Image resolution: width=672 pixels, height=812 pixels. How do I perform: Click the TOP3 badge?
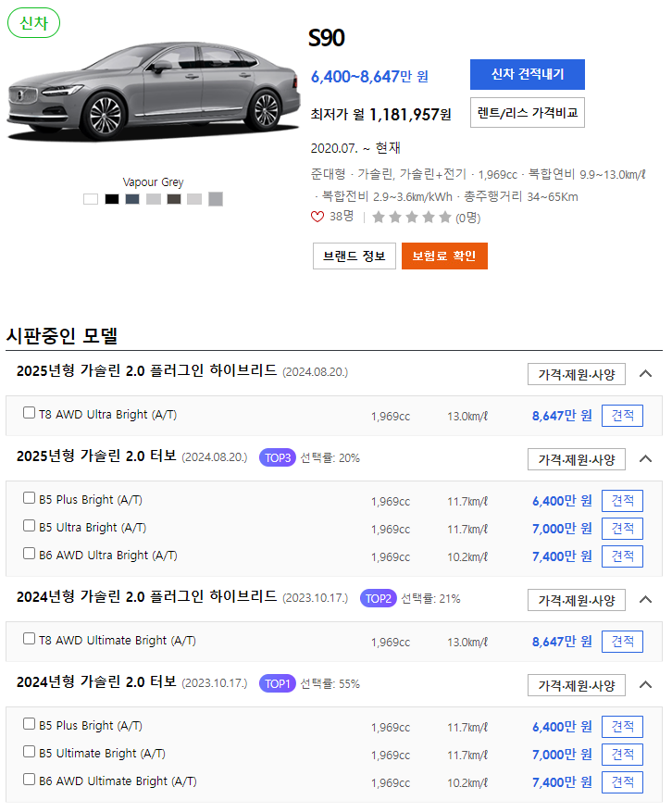click(x=277, y=457)
